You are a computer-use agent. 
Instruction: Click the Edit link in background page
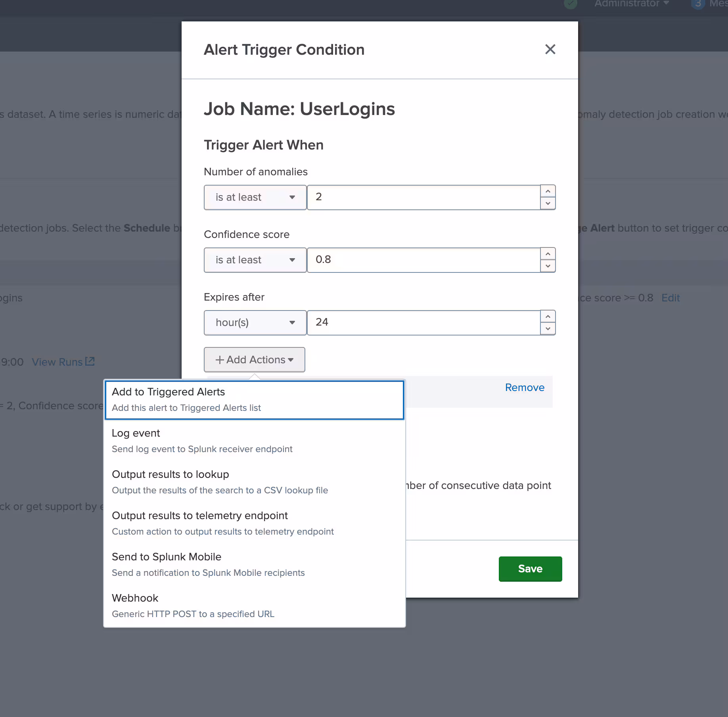671,298
